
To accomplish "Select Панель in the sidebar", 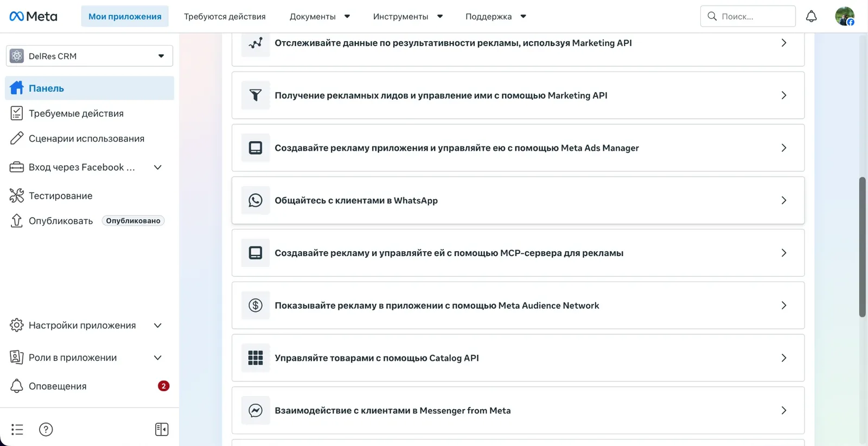I will [90, 88].
